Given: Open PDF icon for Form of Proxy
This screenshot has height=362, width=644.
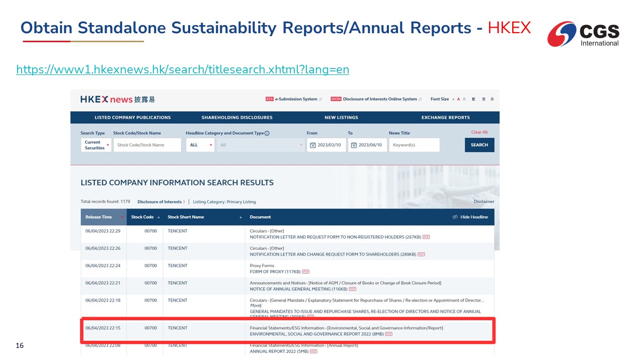Looking at the screenshot, I should click(305, 272).
